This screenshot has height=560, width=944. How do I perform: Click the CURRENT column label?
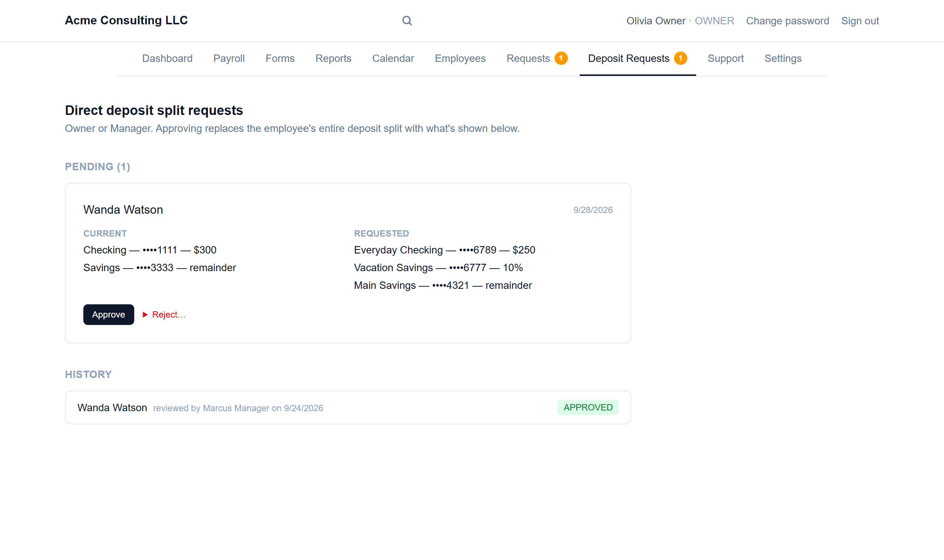[105, 234]
